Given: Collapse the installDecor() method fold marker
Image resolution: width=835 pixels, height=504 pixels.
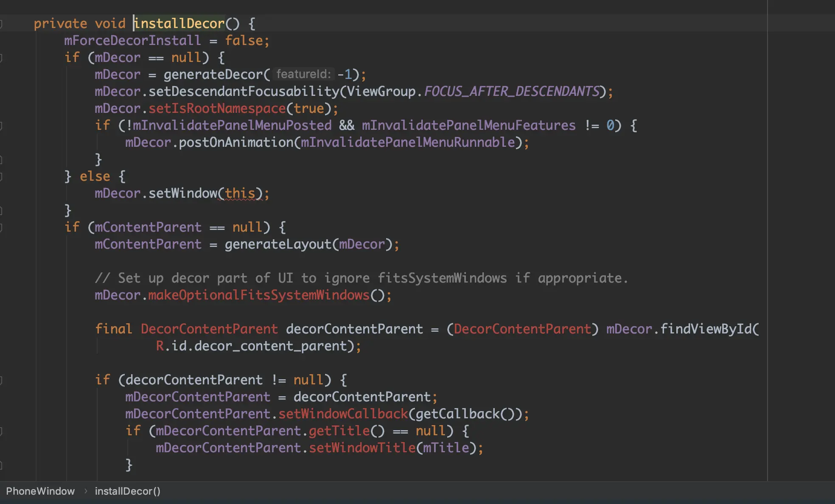Looking at the screenshot, I should coord(1,24).
